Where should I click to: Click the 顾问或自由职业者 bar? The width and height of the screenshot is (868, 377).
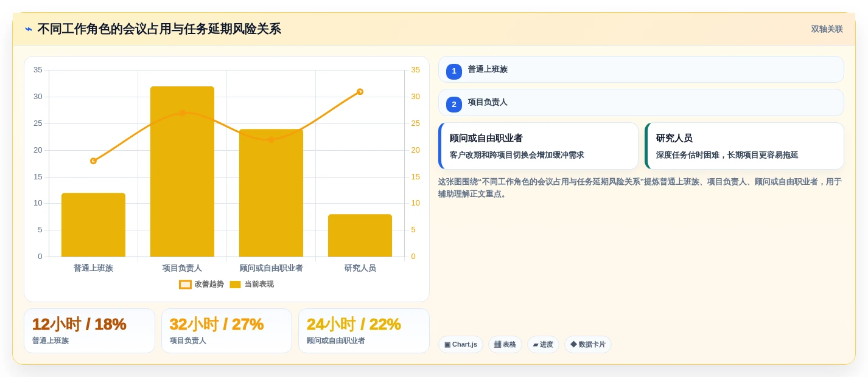point(271,193)
